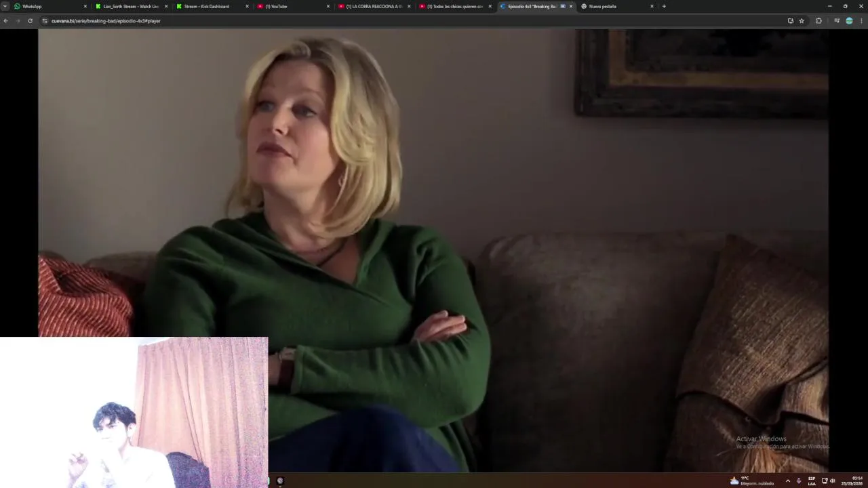Go forward to the next page
The image size is (868, 488).
pyautogui.click(x=18, y=21)
